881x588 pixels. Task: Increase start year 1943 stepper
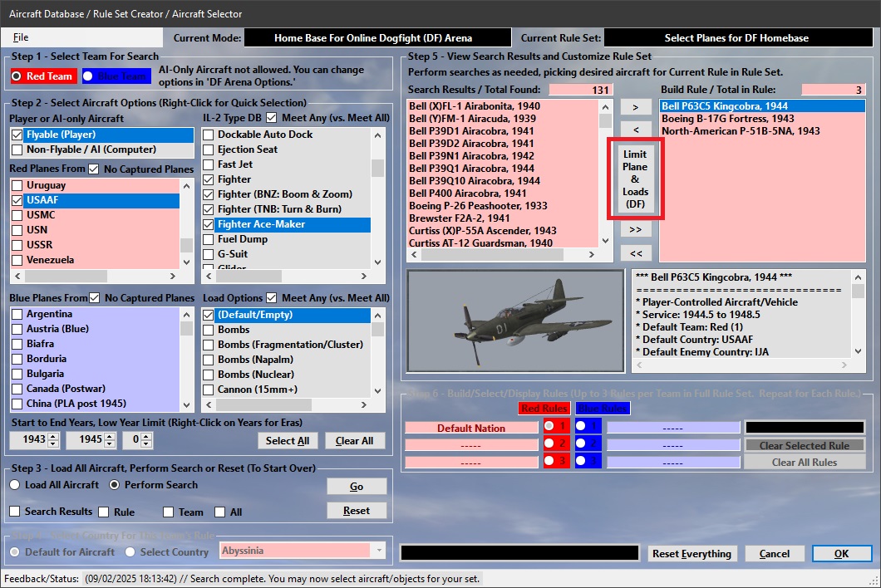[x=53, y=436]
